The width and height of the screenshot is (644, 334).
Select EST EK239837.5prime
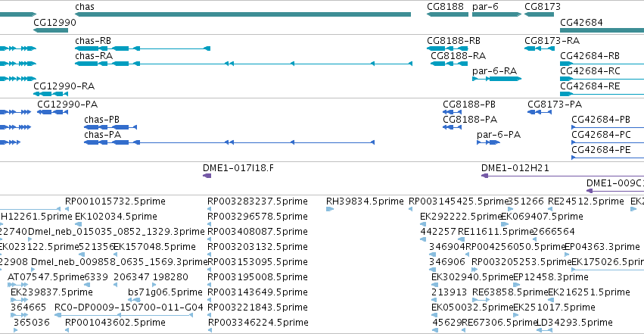click(51, 292)
